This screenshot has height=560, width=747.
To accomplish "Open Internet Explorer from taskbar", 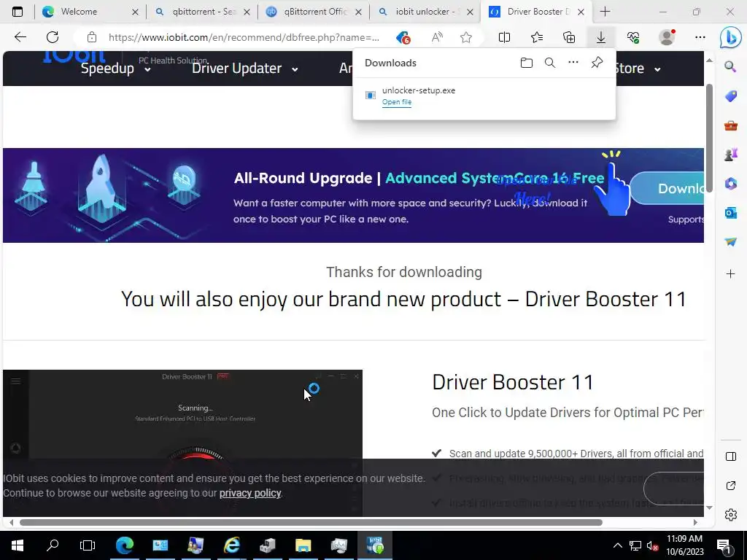I will click(x=232, y=545).
